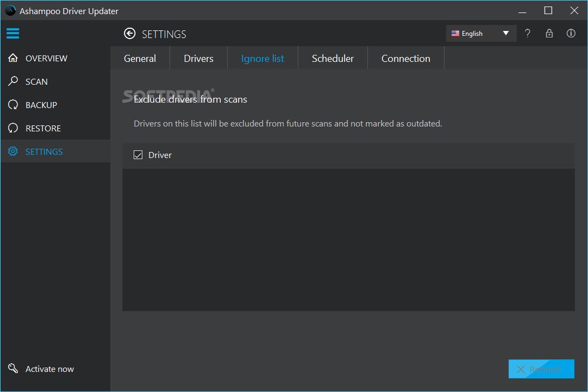Expand the English language dropdown arrow
The width and height of the screenshot is (588, 392).
click(506, 33)
